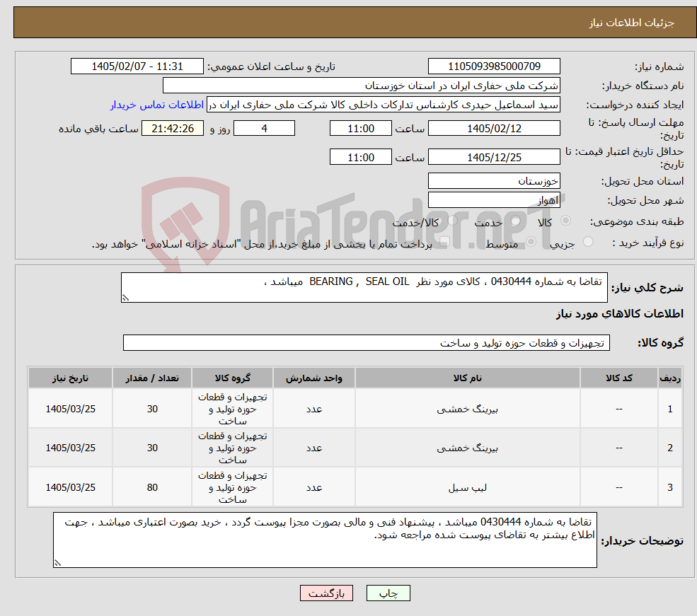Screen dimensions: 697x616
Task: Click the عدد unit cell in row 2
Action: [x=314, y=448]
